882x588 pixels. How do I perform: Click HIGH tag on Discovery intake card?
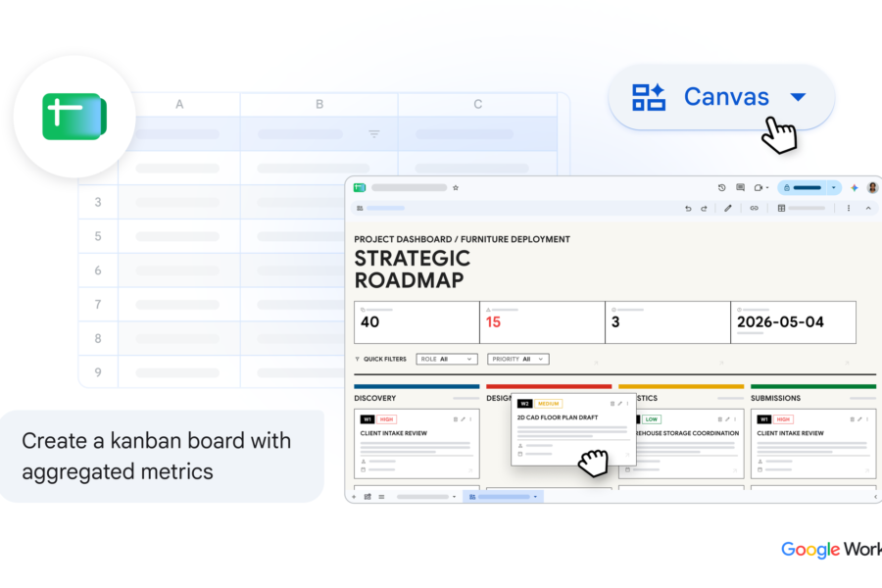[386, 419]
